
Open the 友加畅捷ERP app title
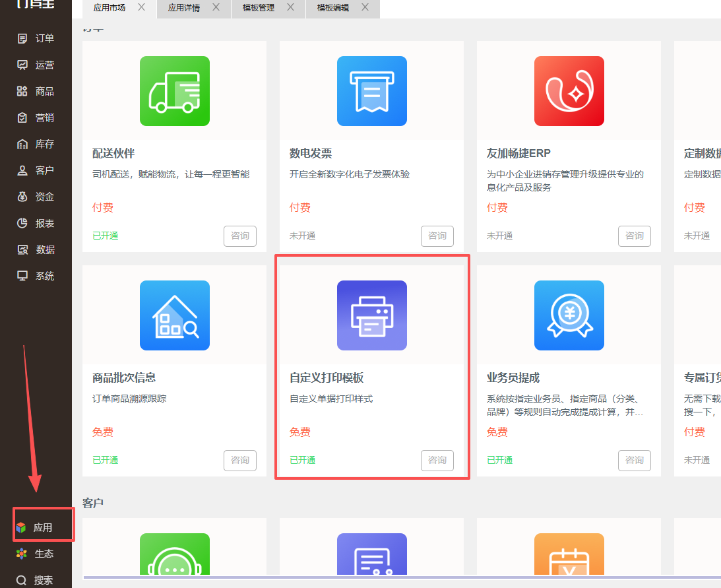pos(518,153)
